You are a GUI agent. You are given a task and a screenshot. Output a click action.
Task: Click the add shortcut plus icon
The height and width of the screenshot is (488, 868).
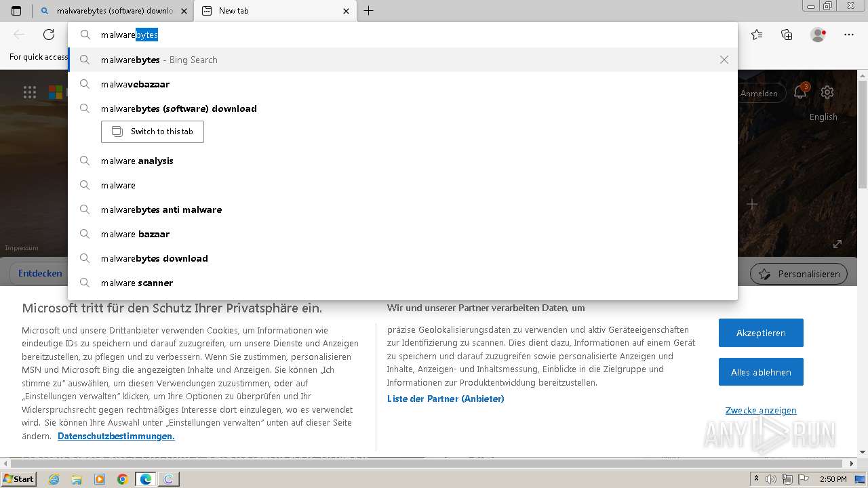point(751,204)
